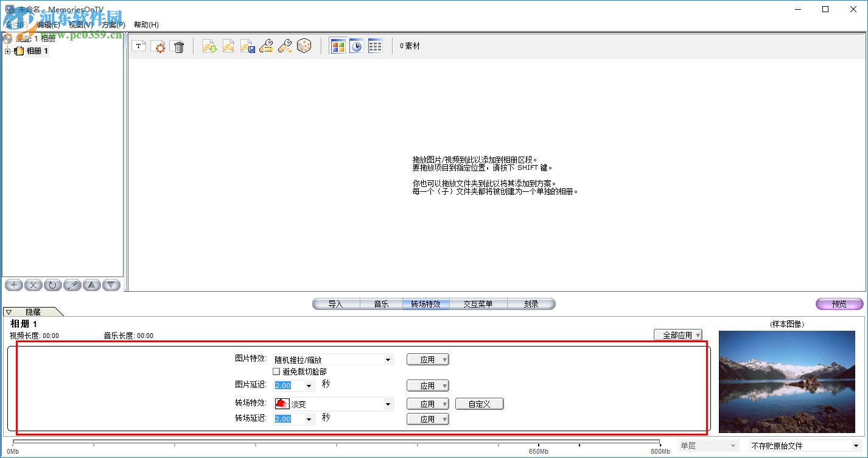
Task: Collapse the panel using 隐藏 tab
Action: 33,312
